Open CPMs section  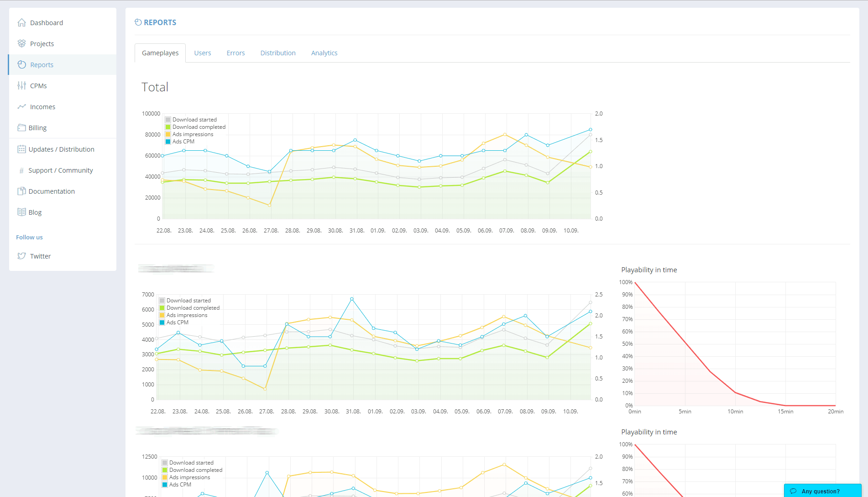63,85
